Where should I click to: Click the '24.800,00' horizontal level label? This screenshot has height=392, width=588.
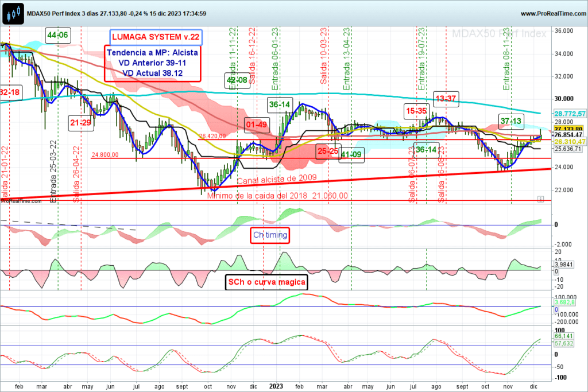(x=105, y=155)
